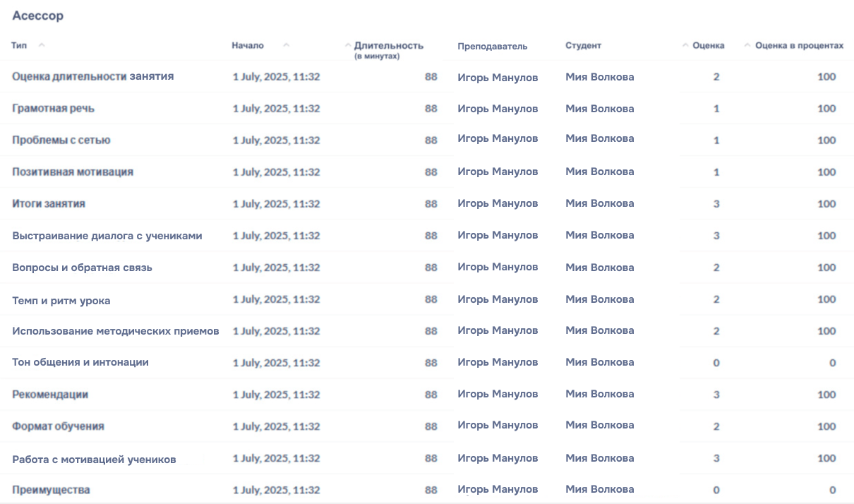
Task: Click Игорь Манулов in Тон общения row
Action: 498,362
